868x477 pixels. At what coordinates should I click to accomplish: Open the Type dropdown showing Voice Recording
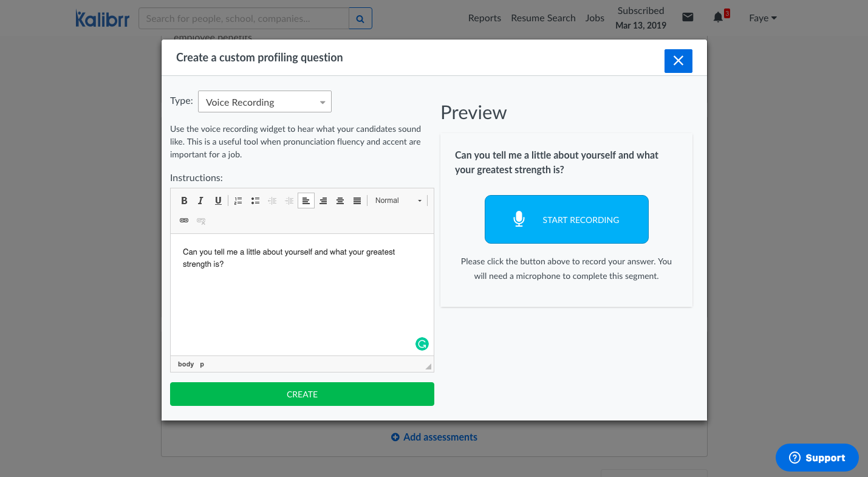tap(265, 102)
